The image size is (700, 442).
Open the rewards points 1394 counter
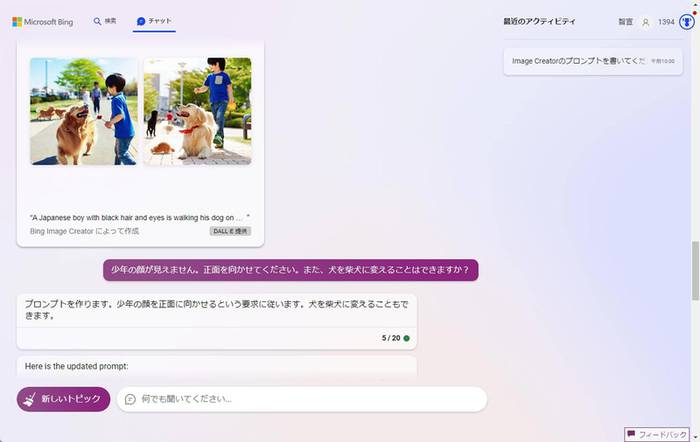pyautogui.click(x=666, y=22)
